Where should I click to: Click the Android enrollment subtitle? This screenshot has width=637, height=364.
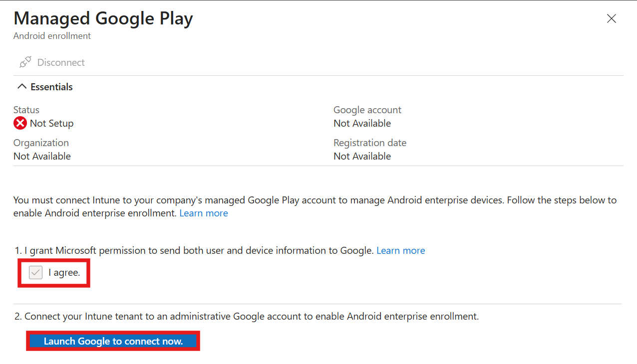tap(52, 36)
